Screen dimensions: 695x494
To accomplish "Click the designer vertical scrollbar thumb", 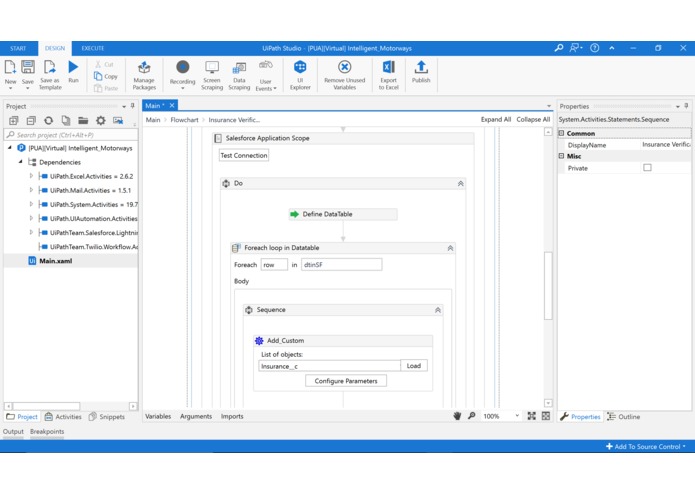I will tap(548, 285).
